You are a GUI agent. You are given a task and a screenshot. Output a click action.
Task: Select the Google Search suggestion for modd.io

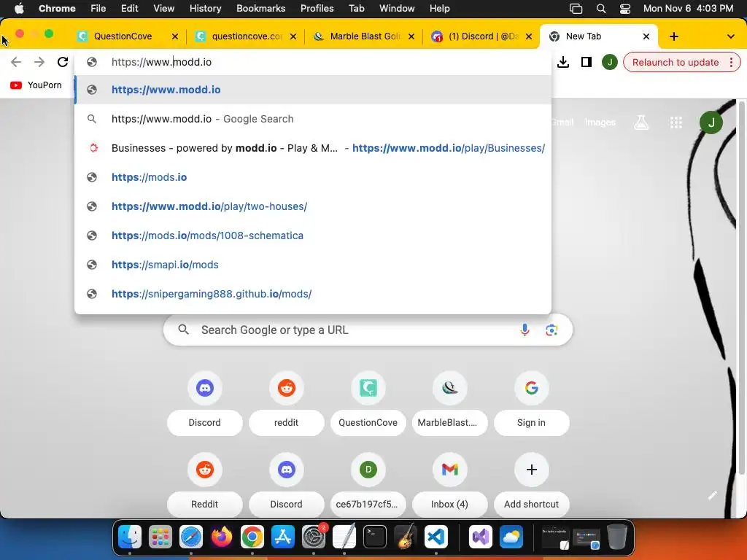[x=313, y=119]
